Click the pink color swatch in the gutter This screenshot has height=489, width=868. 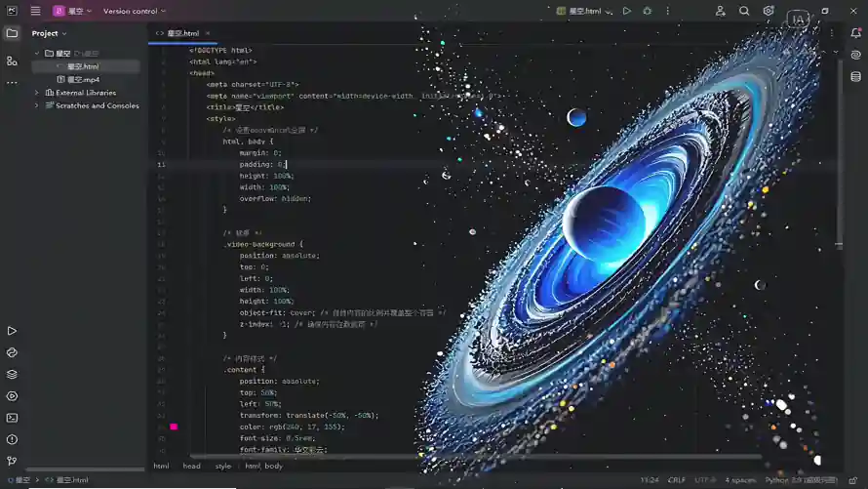(x=174, y=427)
